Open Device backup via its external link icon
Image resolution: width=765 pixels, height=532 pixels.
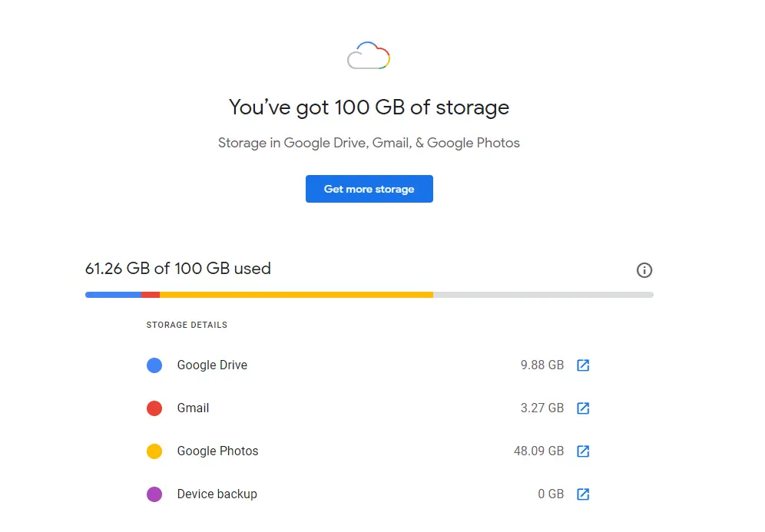[x=583, y=494]
